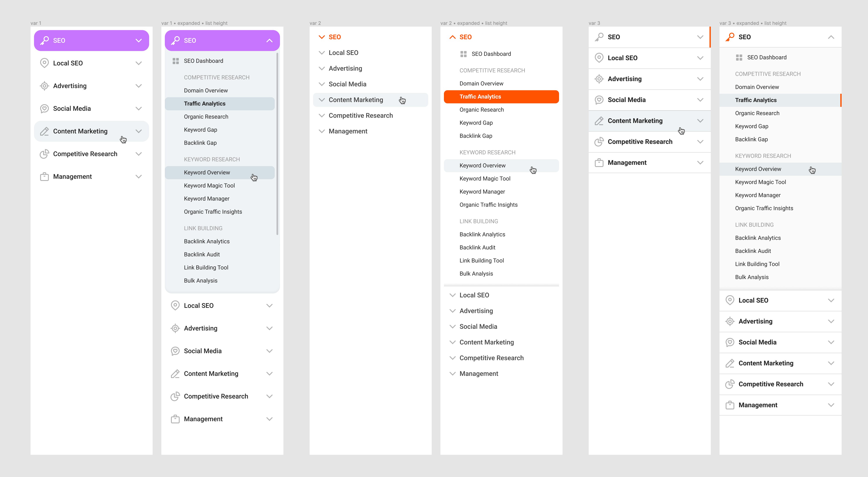Screen dimensions: 868x477
Task: Expand Management chevron in var 3 collapsed panel
Action: tap(700, 163)
